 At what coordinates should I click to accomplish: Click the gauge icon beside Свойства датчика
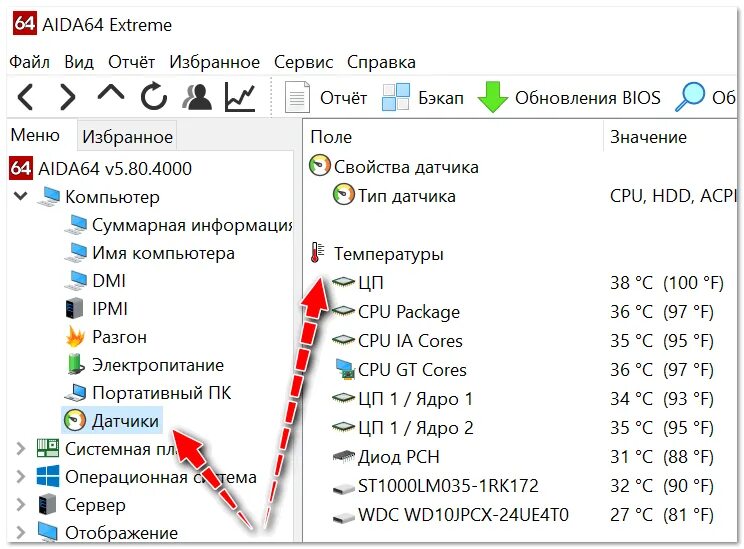[320, 166]
